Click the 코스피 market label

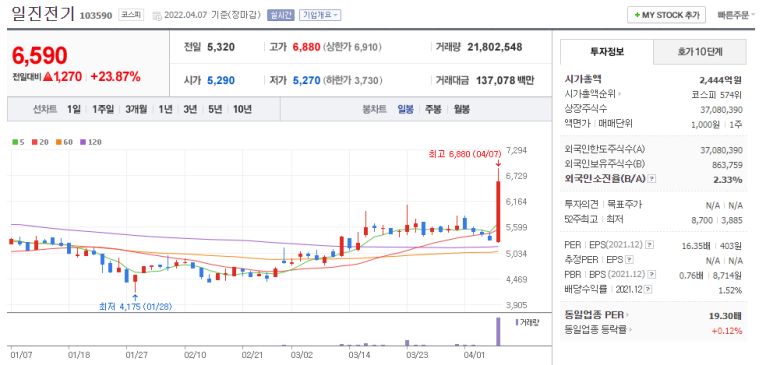pos(131,15)
